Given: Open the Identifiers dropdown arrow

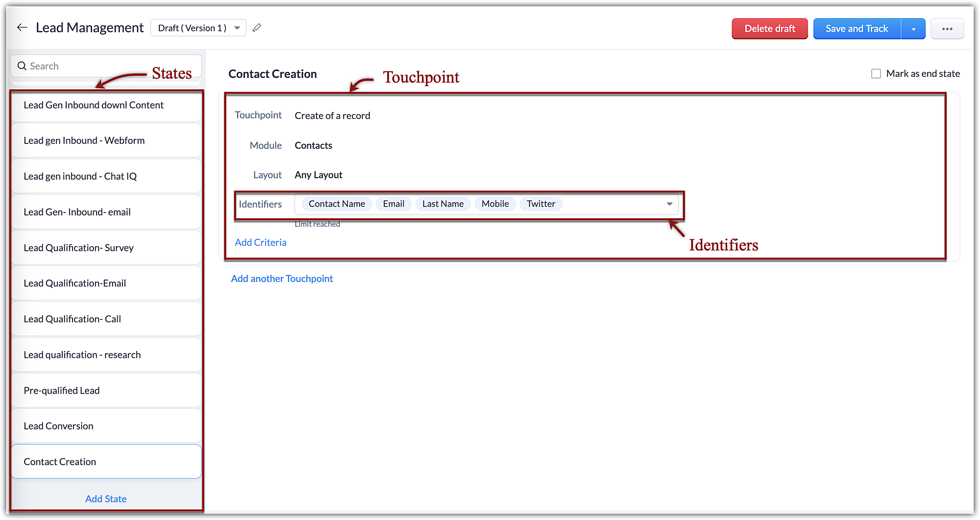Looking at the screenshot, I should (x=669, y=204).
